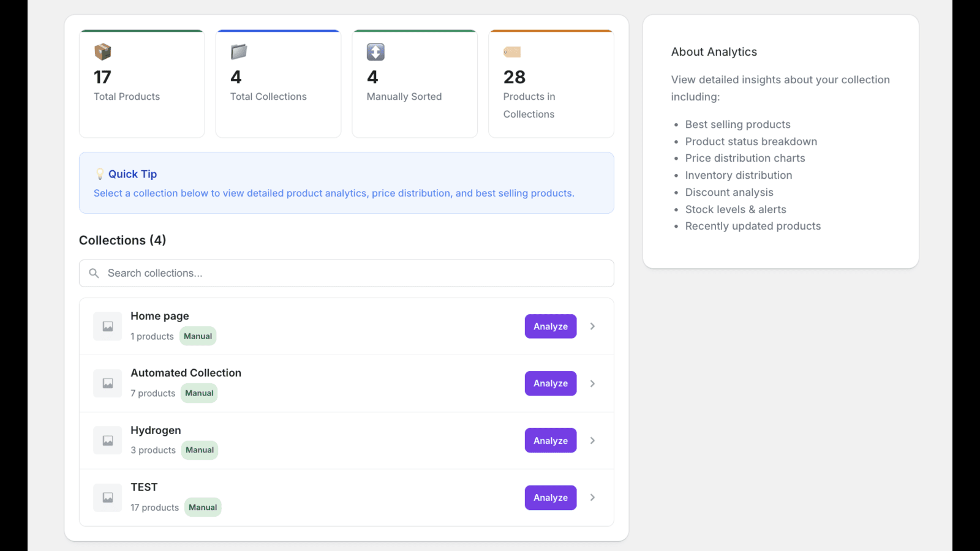Analyze the Automated Collection
Viewport: 980px width, 551px height.
coord(550,383)
